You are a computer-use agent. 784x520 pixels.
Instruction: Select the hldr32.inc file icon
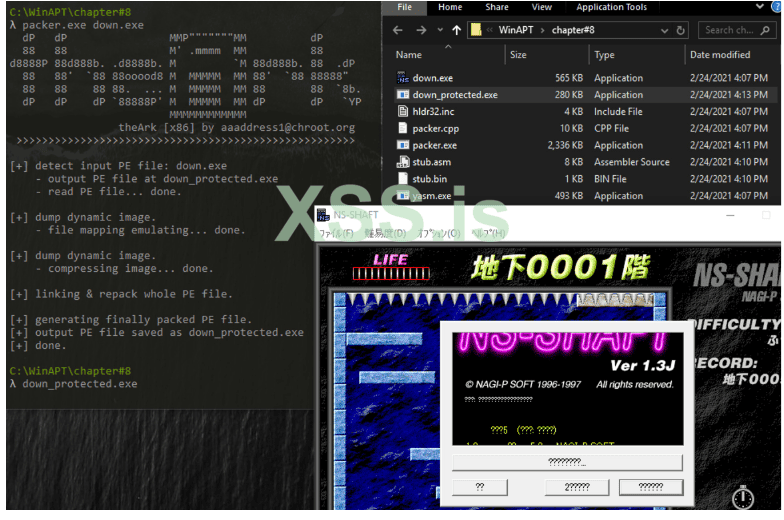(x=402, y=111)
